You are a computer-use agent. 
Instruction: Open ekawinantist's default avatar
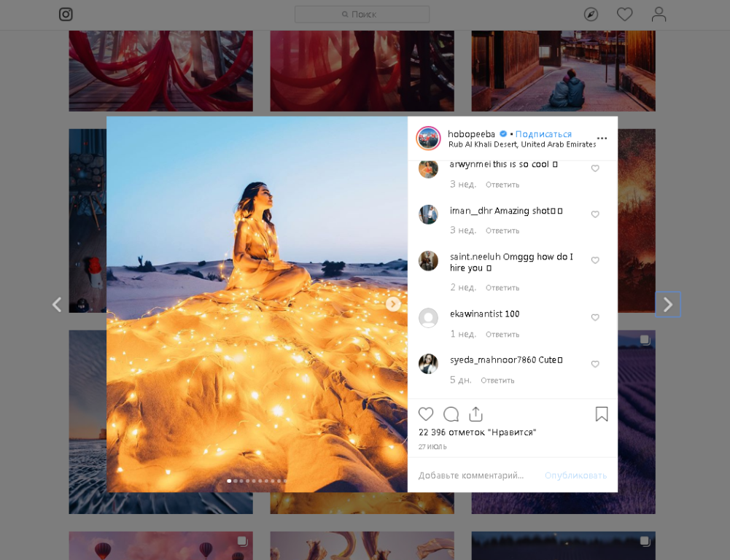click(428, 318)
